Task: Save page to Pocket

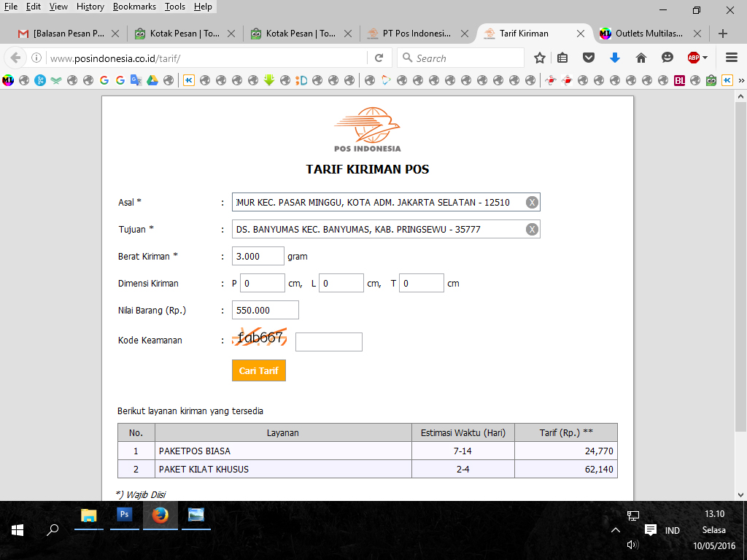Action: (589, 58)
